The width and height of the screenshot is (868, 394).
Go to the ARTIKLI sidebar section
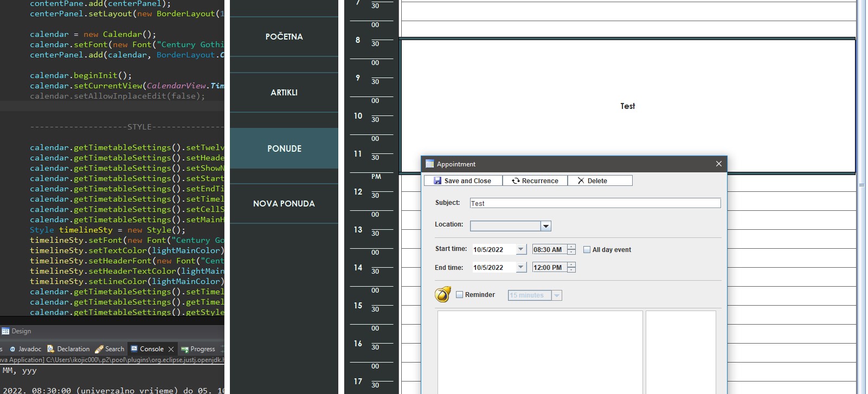[284, 93]
